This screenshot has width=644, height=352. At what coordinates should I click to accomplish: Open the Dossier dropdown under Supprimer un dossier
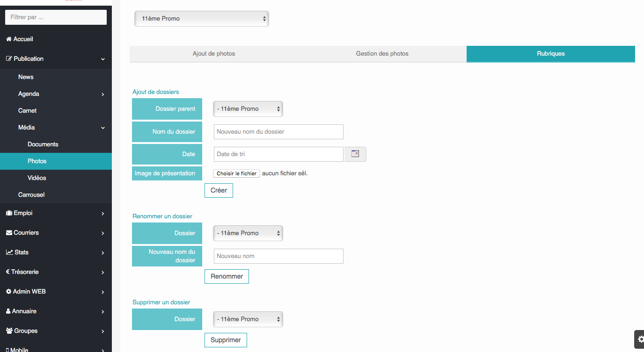click(248, 319)
